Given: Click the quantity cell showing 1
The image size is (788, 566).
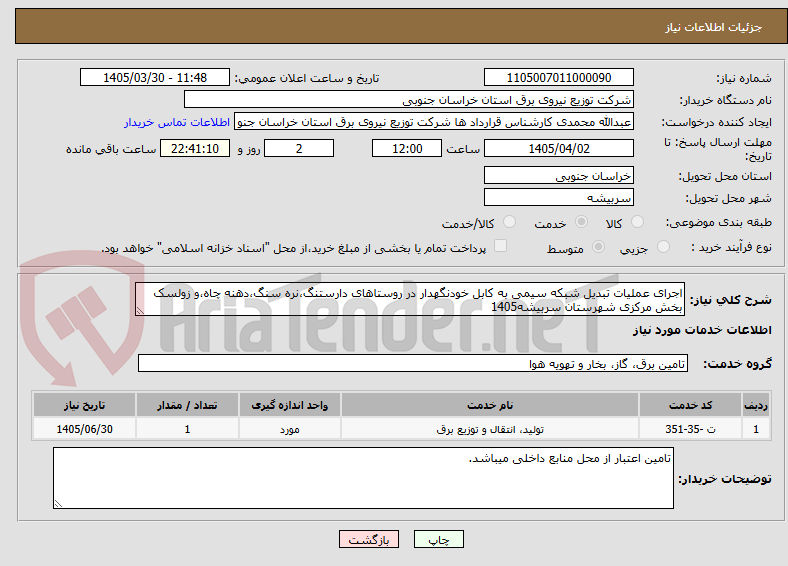Looking at the screenshot, I should pos(187,429).
